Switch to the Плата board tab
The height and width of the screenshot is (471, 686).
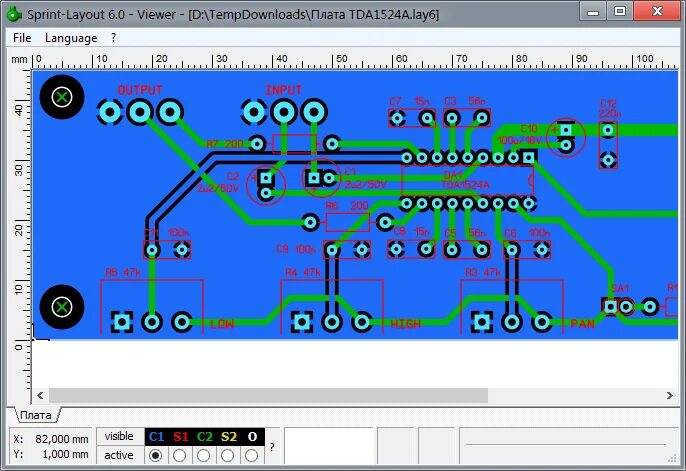[36, 415]
